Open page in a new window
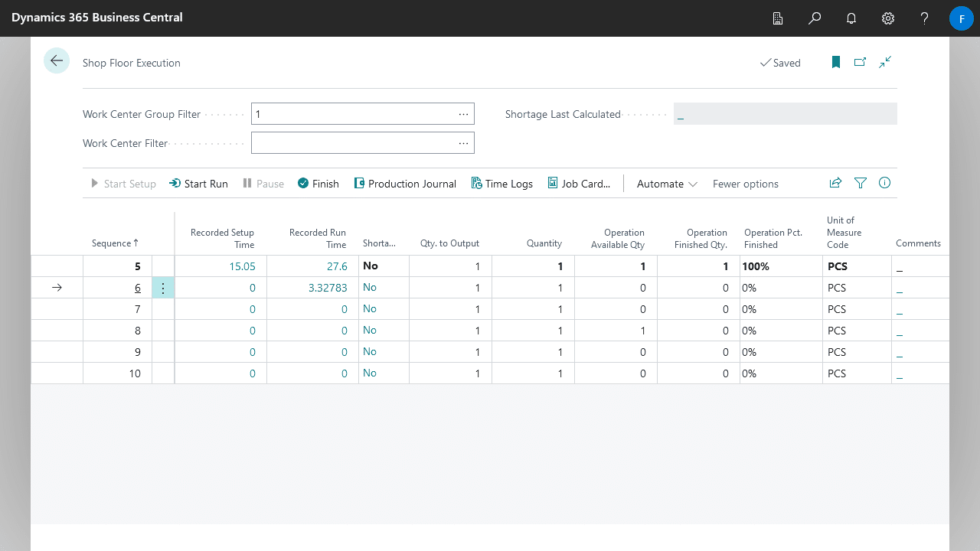980x551 pixels. tap(861, 62)
